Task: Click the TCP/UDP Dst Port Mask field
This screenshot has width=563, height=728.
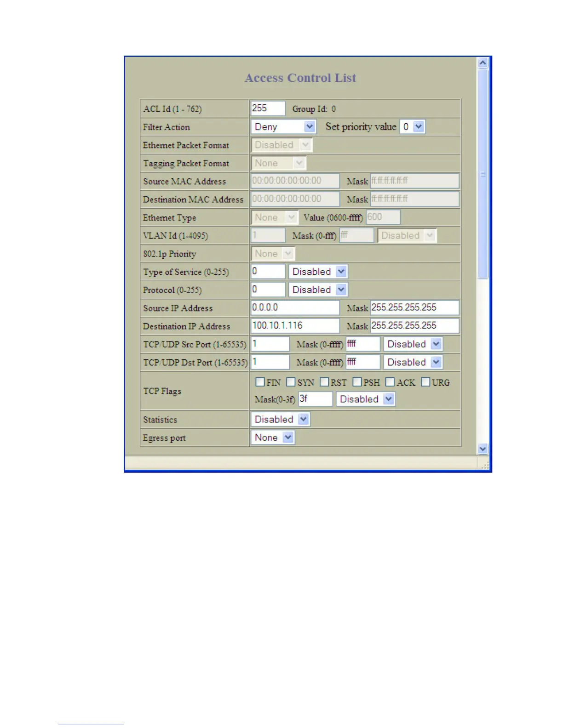Action: coord(363,363)
